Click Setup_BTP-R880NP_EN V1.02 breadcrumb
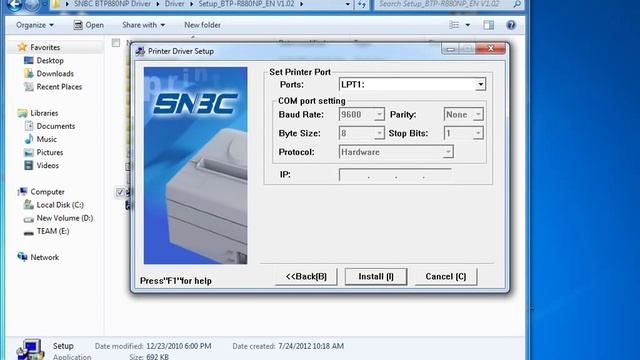Viewport: 640px width, 360px height. [246, 4]
